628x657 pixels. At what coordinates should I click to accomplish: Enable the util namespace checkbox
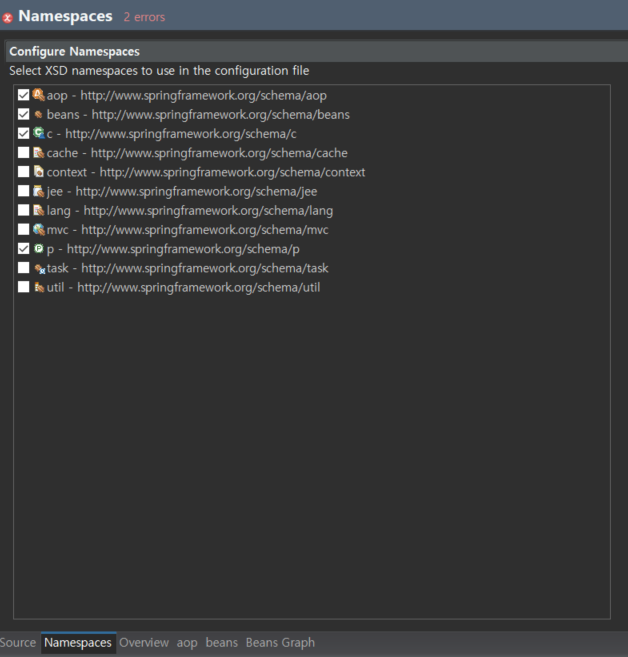coord(23,287)
